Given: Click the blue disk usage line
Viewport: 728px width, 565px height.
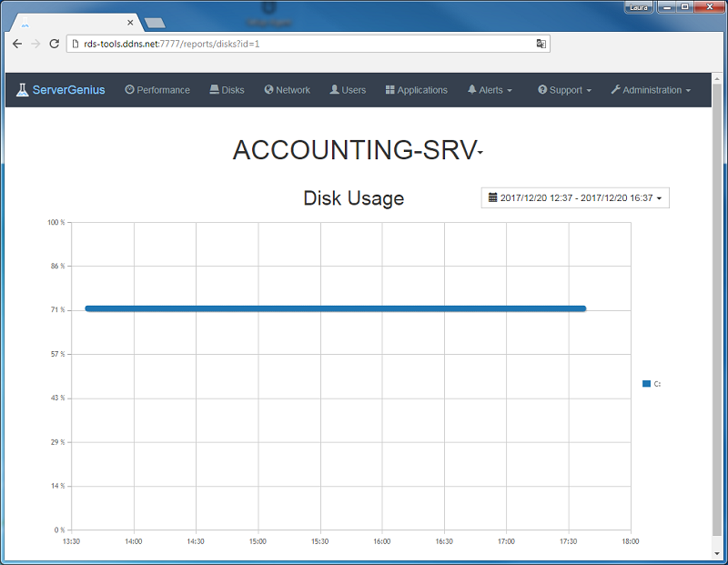Looking at the screenshot, I should coord(335,308).
